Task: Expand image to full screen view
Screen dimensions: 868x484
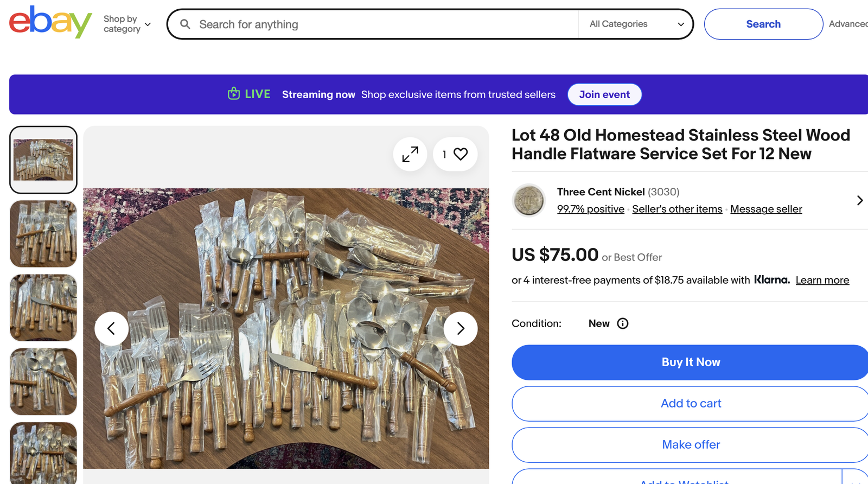Action: click(x=410, y=155)
